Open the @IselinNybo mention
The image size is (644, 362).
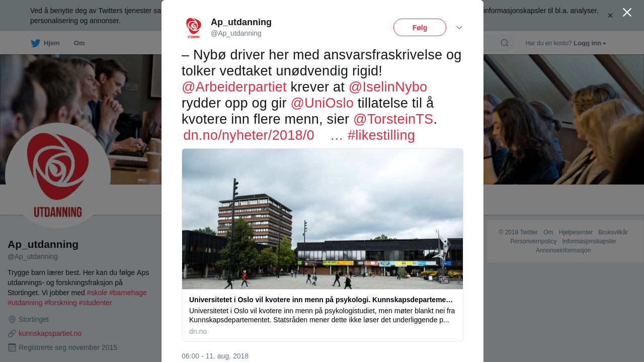tap(388, 87)
